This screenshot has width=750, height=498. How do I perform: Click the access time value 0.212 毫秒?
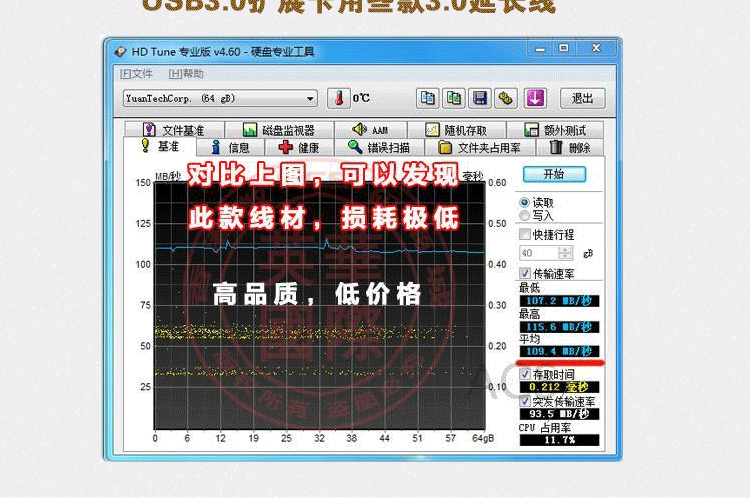tap(559, 387)
